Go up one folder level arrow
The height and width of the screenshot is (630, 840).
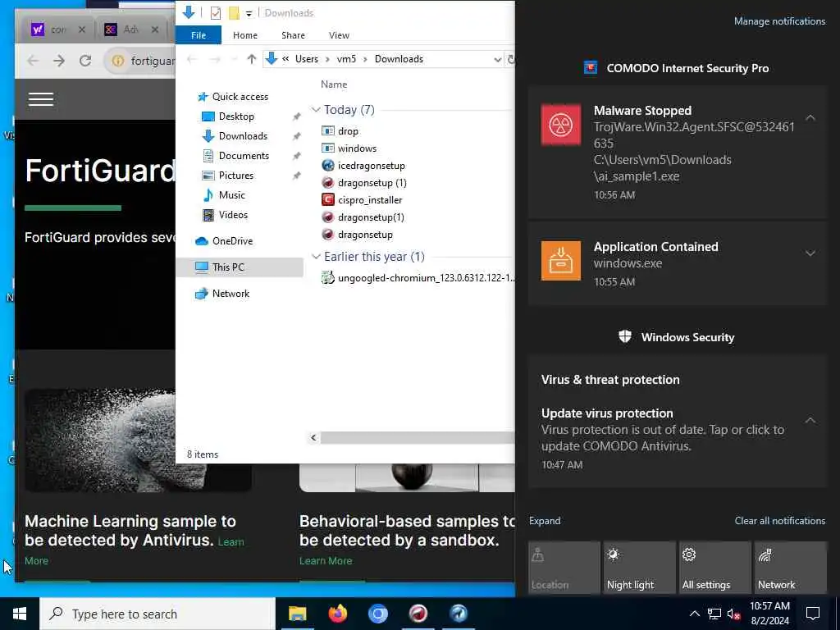251,59
